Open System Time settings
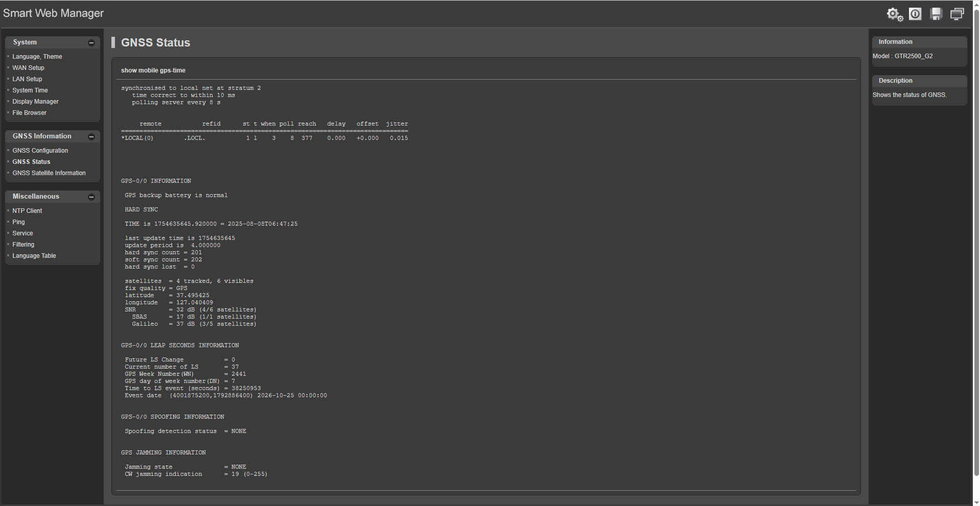Image resolution: width=980 pixels, height=506 pixels. 30,90
